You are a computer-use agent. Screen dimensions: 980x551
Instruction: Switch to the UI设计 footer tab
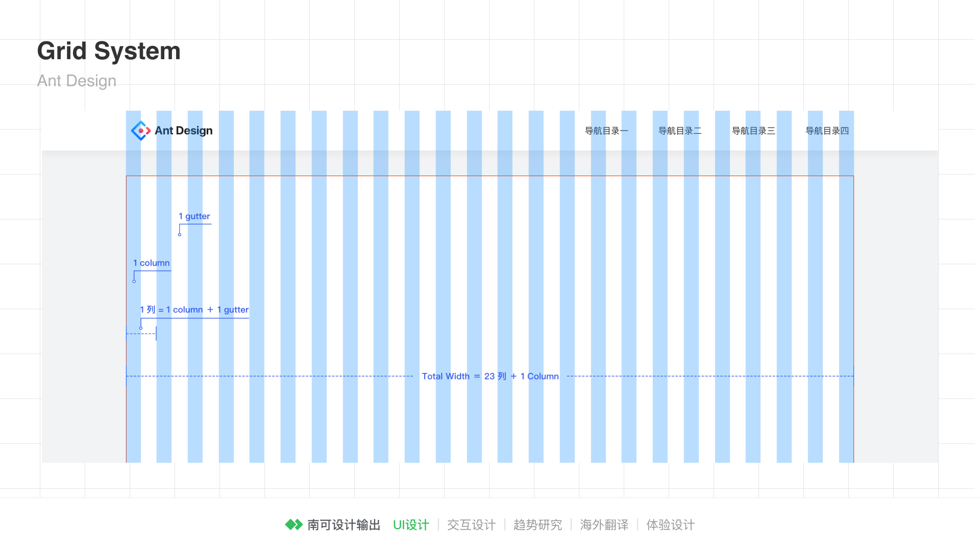coord(411,525)
